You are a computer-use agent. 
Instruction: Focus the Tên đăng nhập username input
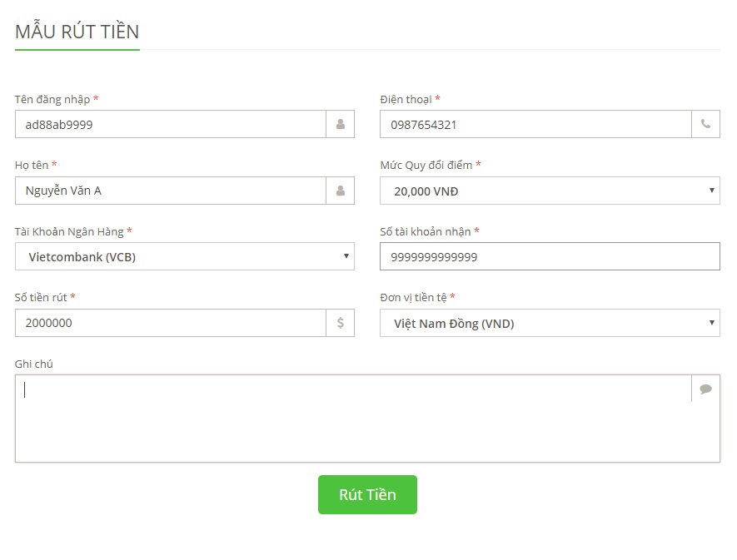coord(170,125)
